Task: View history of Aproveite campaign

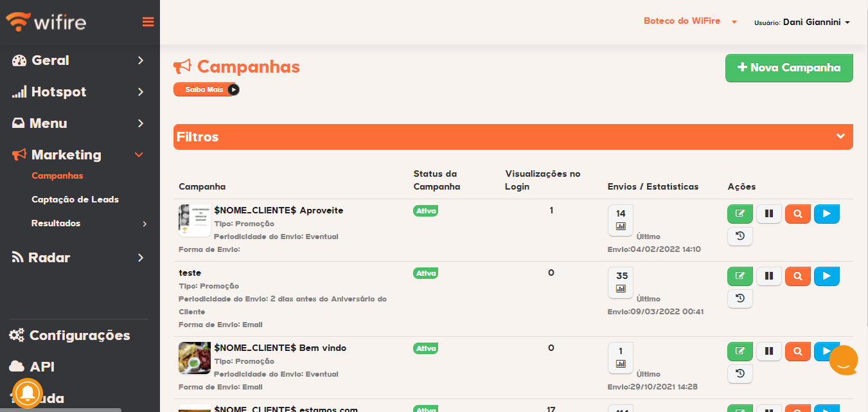Action: 740,237
